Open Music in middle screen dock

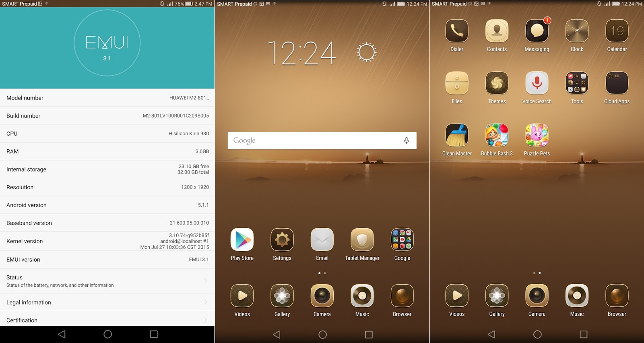click(362, 296)
